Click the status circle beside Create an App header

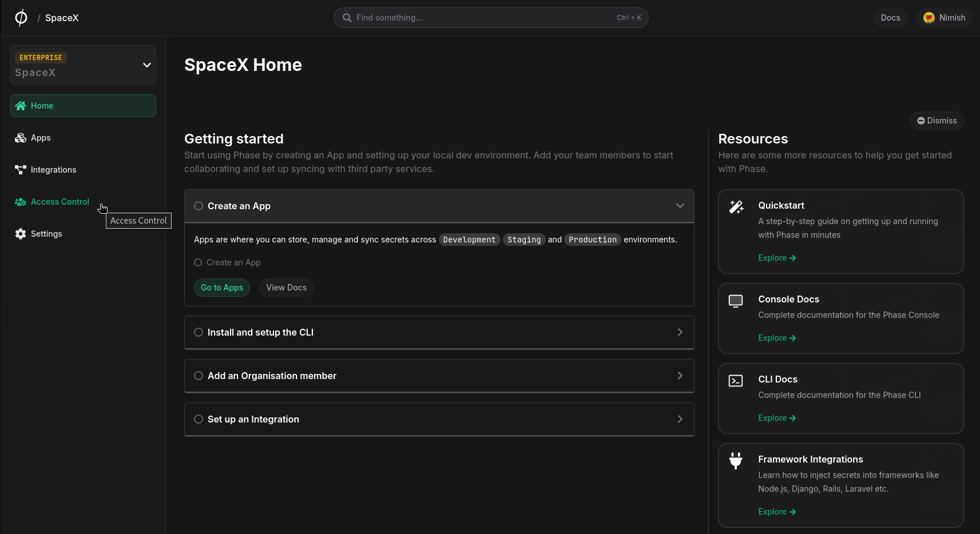tap(199, 206)
